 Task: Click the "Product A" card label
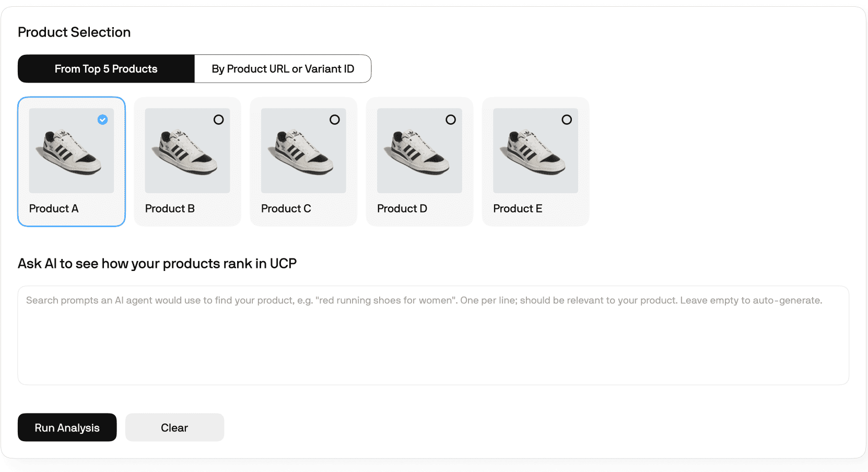(54, 208)
